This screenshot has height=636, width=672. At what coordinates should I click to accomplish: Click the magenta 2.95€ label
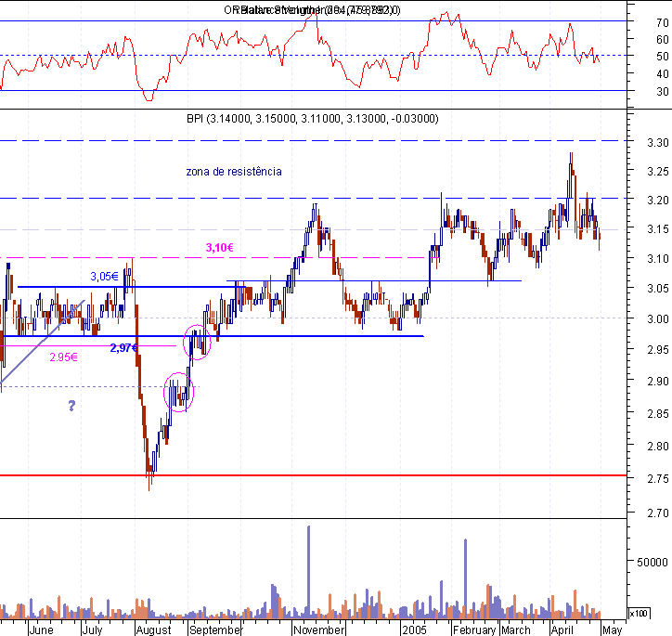coord(63,357)
